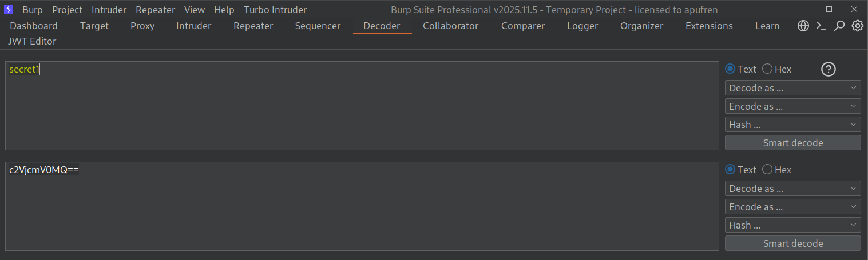Screen dimensions: 868x260
Task: Expand the second panel's "Hash ..." dropdown
Action: point(792,225)
